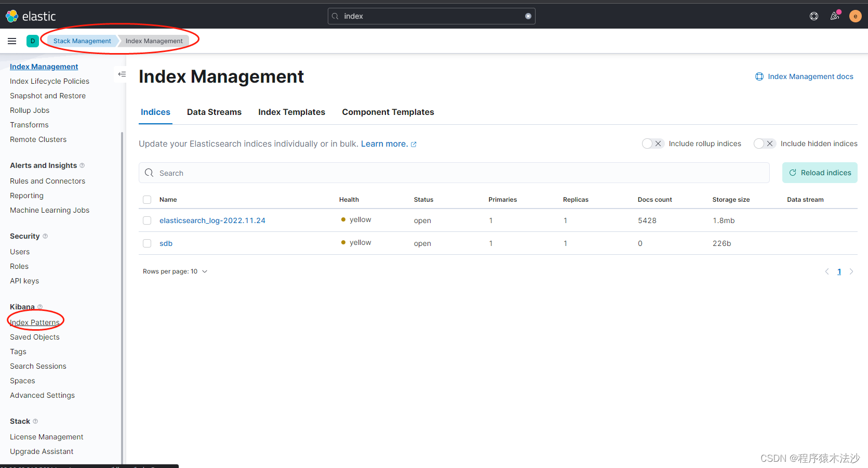This screenshot has height=468, width=868.
Task: Click the Kibana section info icon
Action: click(40, 307)
